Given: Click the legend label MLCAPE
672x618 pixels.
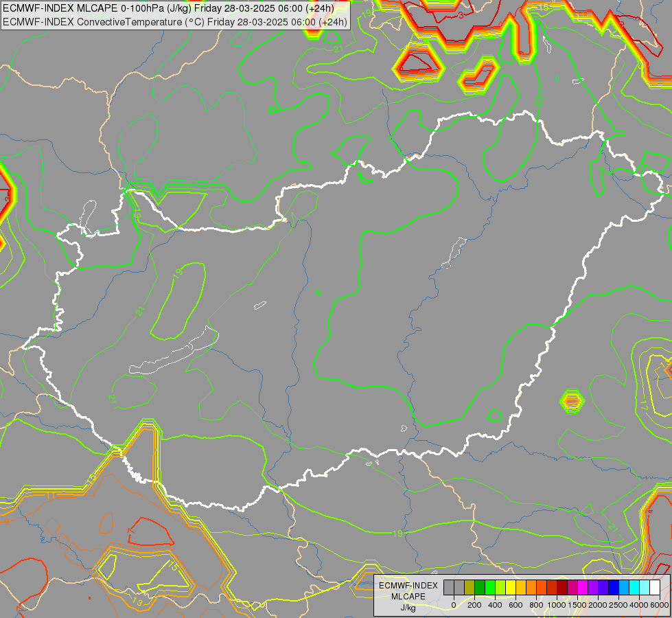Looking at the screenshot, I should click(x=408, y=597).
